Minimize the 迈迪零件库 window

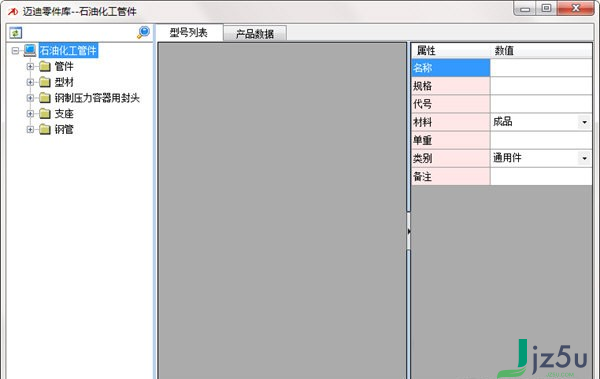pos(525,8)
